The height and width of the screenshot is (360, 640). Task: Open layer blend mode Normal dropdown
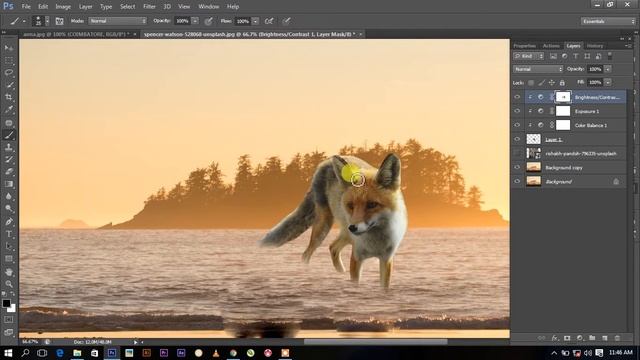click(x=538, y=69)
